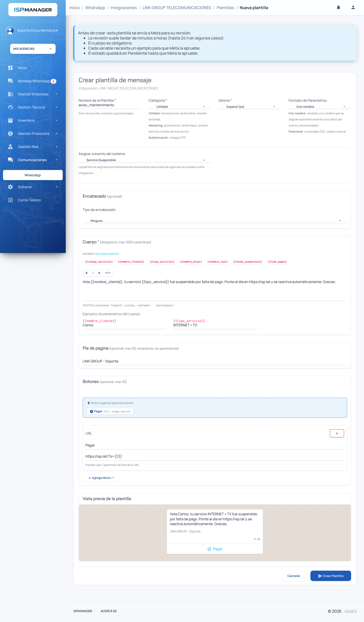Edit the button URL field

pyautogui.click(x=215, y=456)
